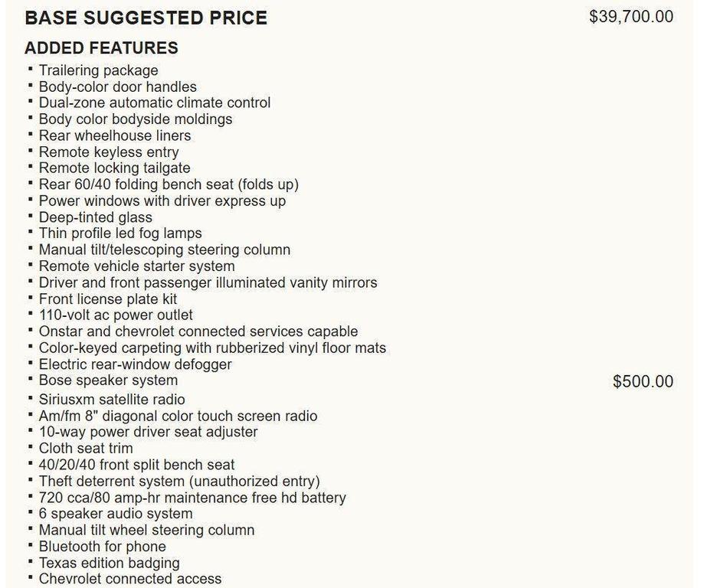This screenshot has height=588, width=704.
Task: Click Dual-zone automatic climate control entry
Action: point(155,103)
